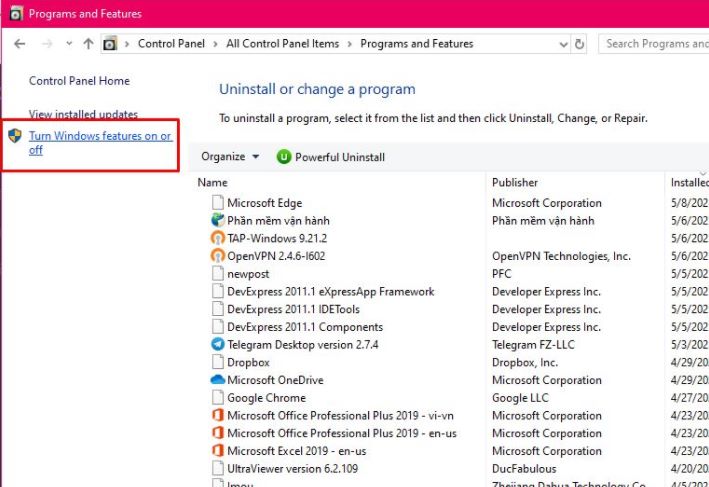
Task: Select All Control Panel Items breadcrumb
Action: pos(283,44)
